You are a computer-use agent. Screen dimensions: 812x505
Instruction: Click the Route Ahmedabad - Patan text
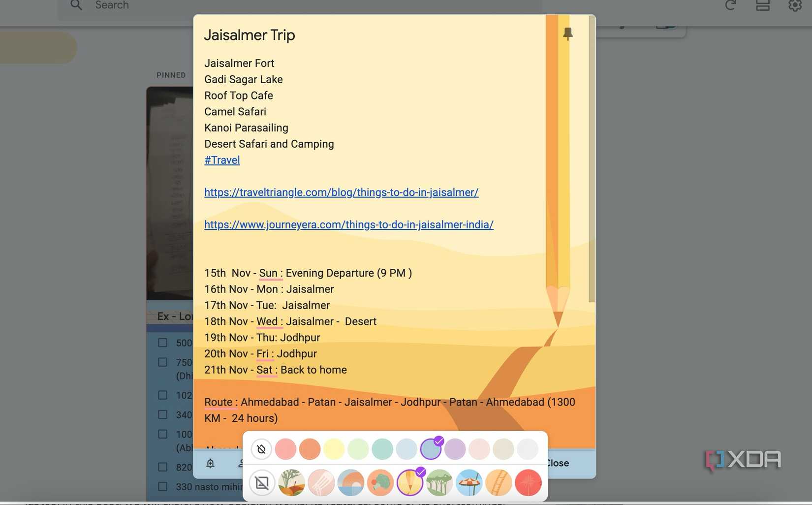pos(390,410)
